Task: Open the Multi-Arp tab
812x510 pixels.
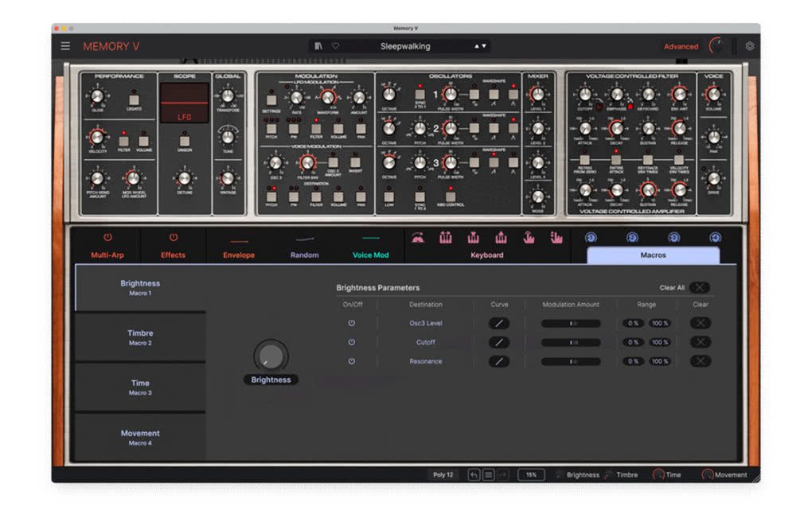Action: tap(107, 246)
